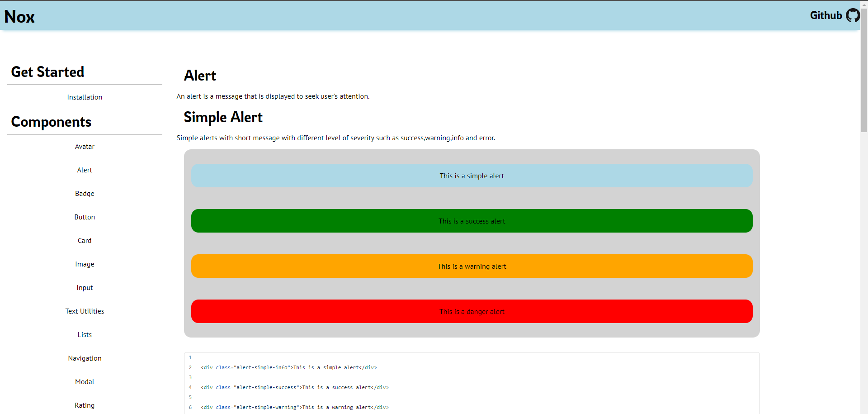This screenshot has width=868, height=414.
Task: Go to the Nox home logo
Action: point(19,17)
